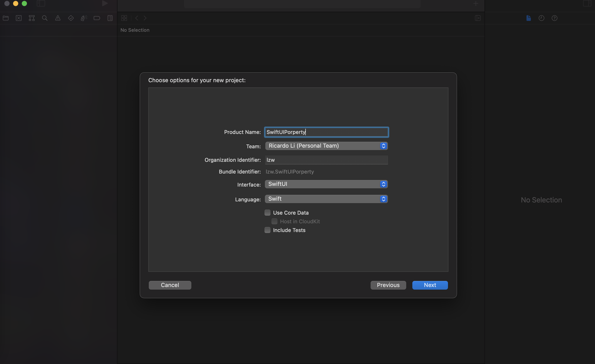Toggle the inspector sidebar icon
The height and width of the screenshot is (364, 595).
click(587, 3)
